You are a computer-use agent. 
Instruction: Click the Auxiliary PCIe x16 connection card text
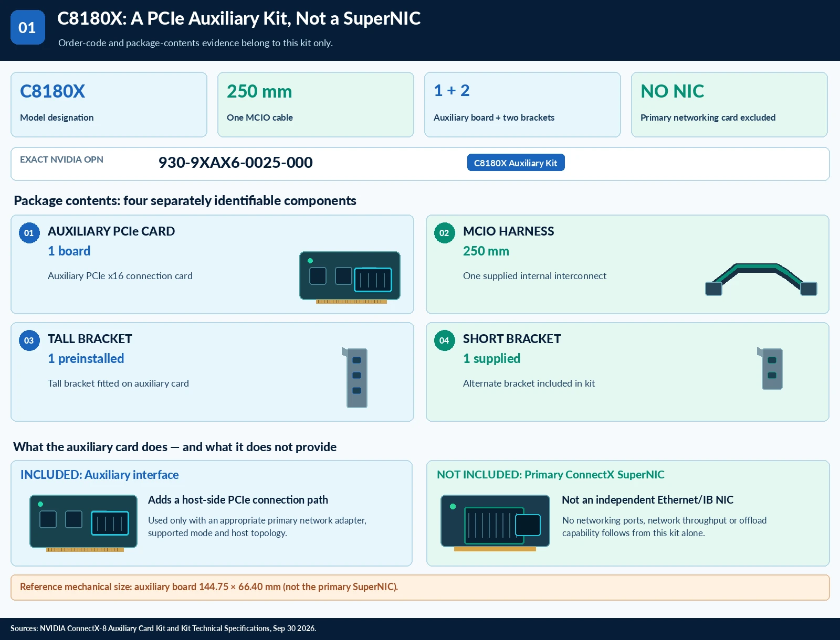pos(120,276)
